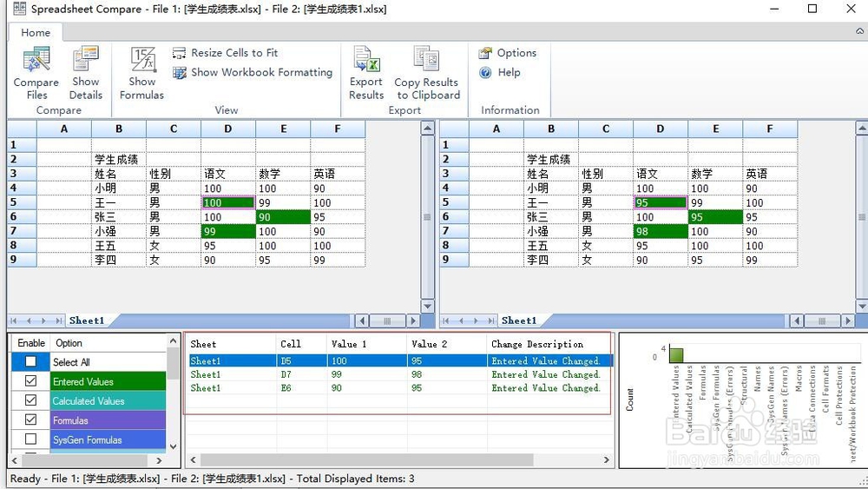Select the Home ribbon tab
The height and width of the screenshot is (489, 868).
coord(36,33)
